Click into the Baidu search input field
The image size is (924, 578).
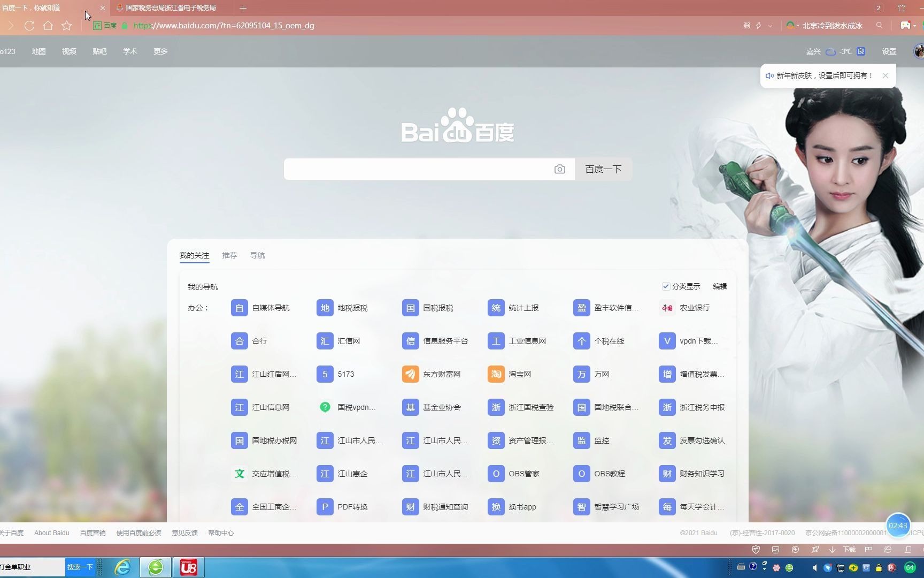[417, 169]
